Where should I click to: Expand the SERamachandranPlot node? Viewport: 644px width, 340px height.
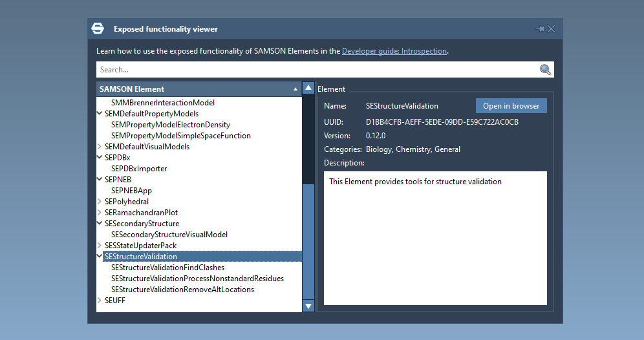click(100, 213)
